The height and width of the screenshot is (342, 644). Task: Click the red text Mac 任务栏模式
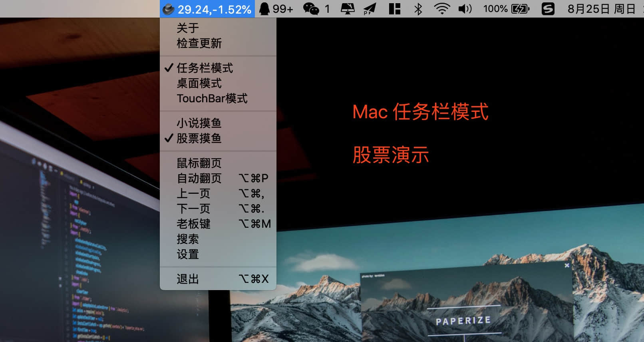[420, 111]
